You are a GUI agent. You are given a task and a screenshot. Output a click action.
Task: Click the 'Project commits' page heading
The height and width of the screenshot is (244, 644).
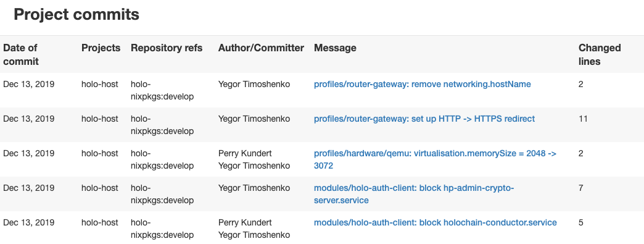76,14
